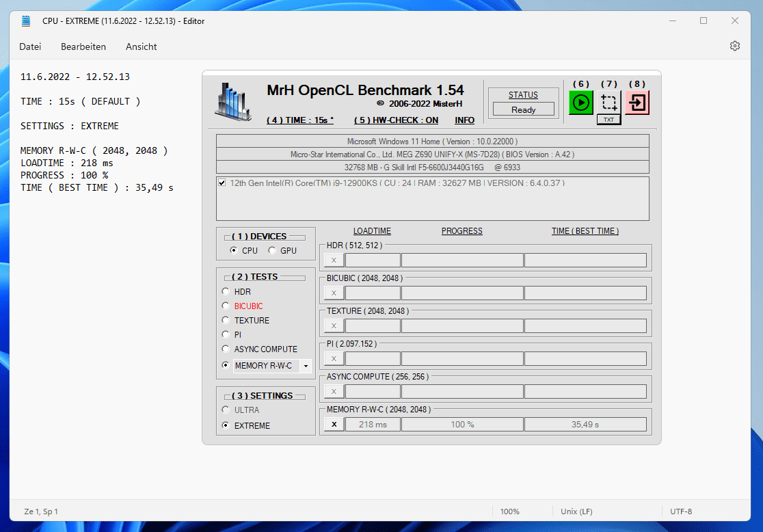Click the X button in TEXTURE row
763x532 pixels.
click(334, 326)
